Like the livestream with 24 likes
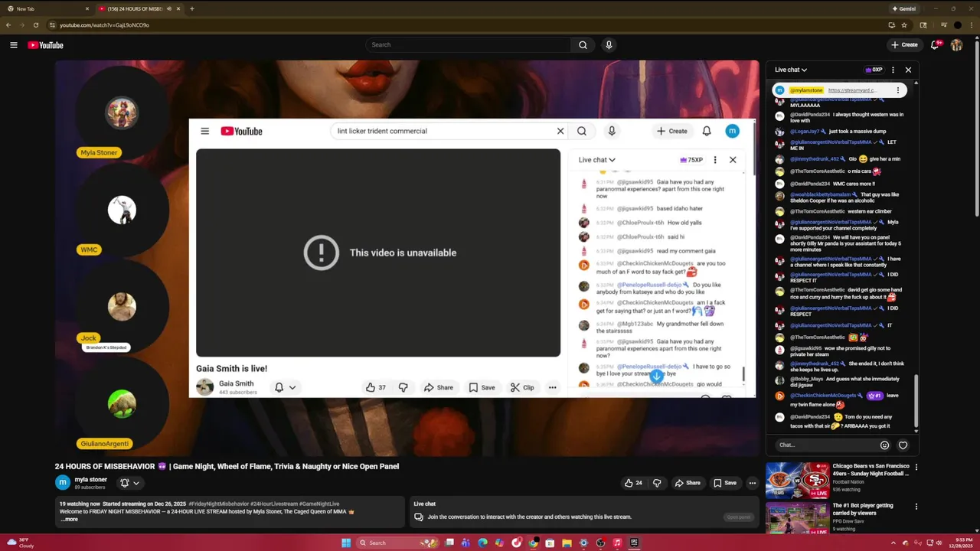 [633, 483]
